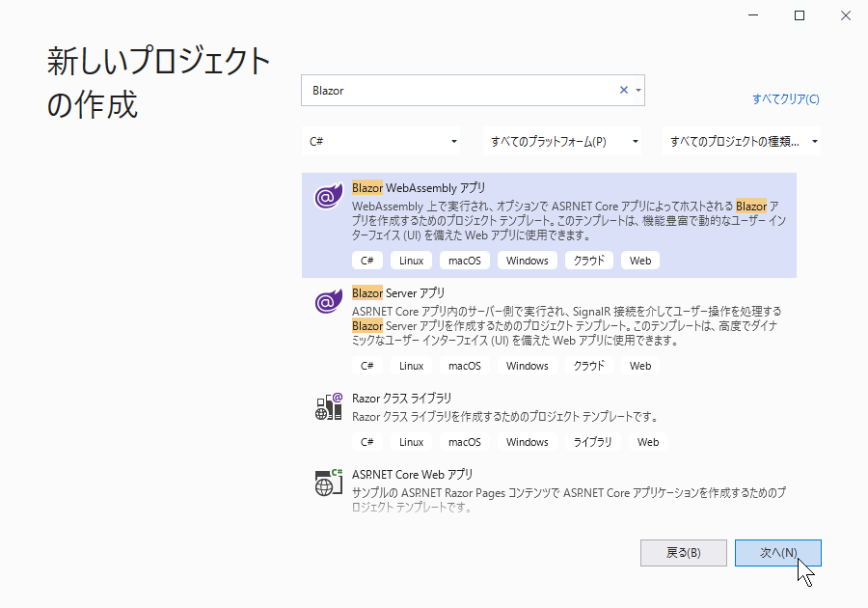Open the すべてのプロジェクトの種類 filter dropdown
This screenshot has height=608, width=868.
(x=742, y=142)
